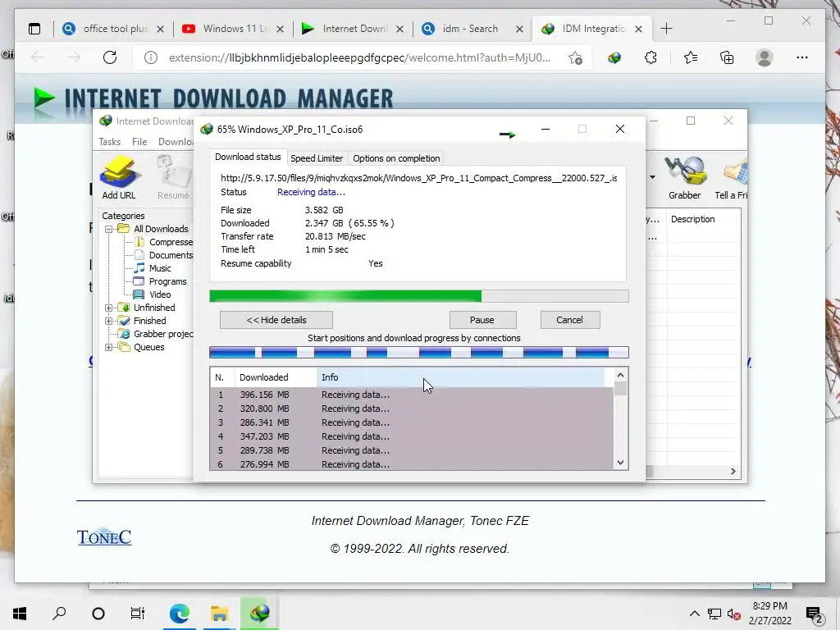
Task: Add this page to favorites star
Action: coord(576,58)
